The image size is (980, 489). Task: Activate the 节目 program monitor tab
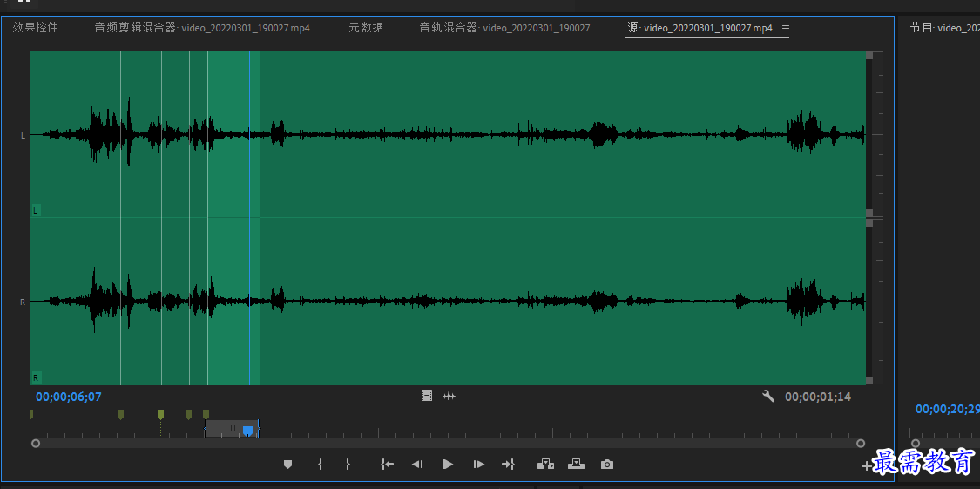tap(943, 28)
